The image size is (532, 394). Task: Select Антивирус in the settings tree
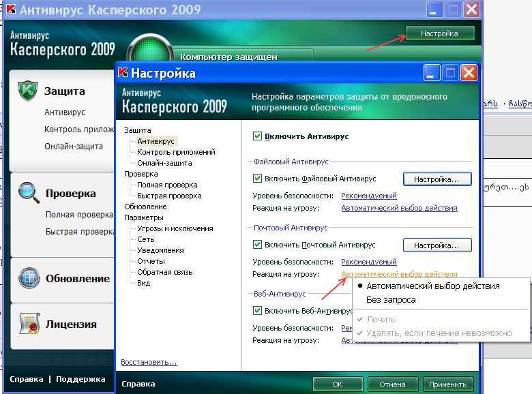click(x=156, y=141)
